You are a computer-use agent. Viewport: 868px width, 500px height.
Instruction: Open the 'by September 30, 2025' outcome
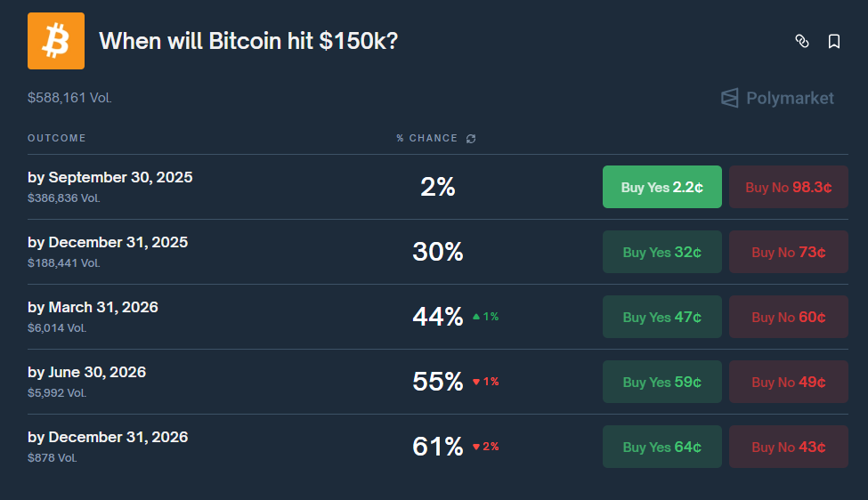pyautogui.click(x=110, y=177)
